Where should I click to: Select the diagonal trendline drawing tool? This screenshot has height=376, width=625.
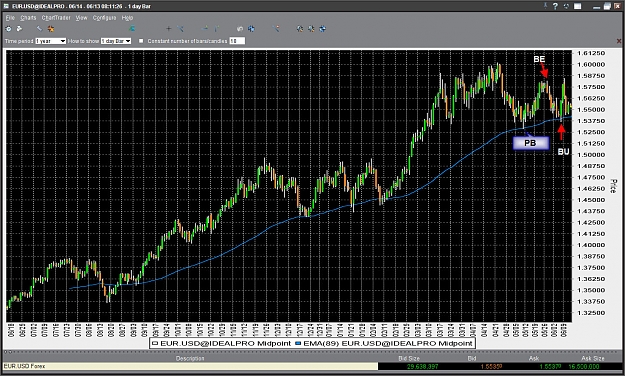[180, 29]
